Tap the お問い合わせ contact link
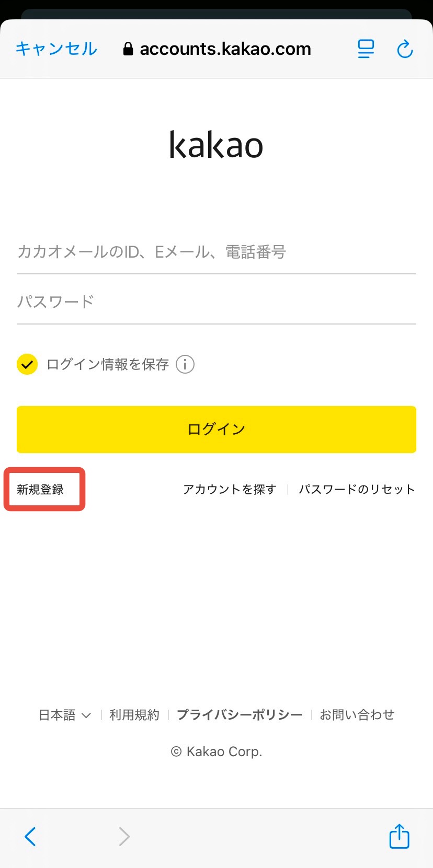 tap(357, 715)
